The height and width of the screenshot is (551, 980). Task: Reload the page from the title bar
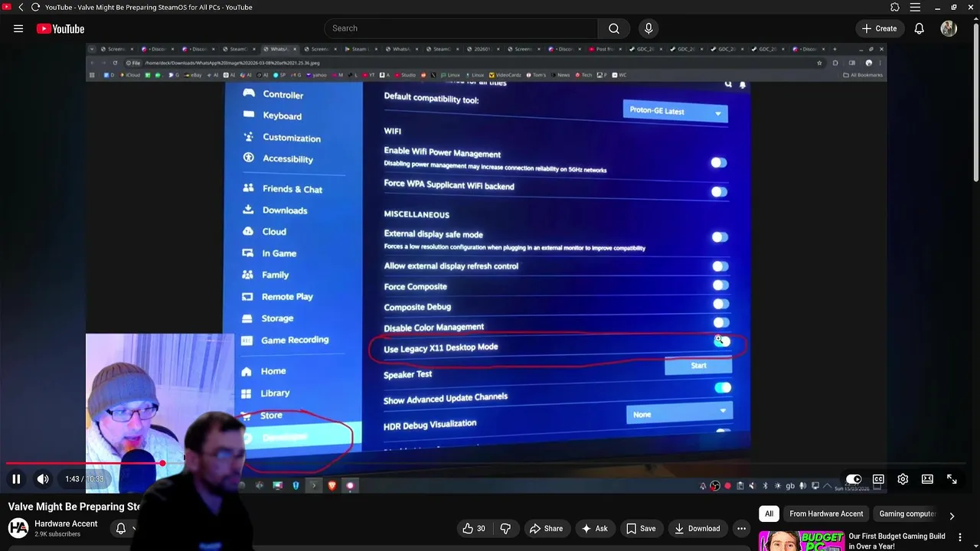(35, 7)
